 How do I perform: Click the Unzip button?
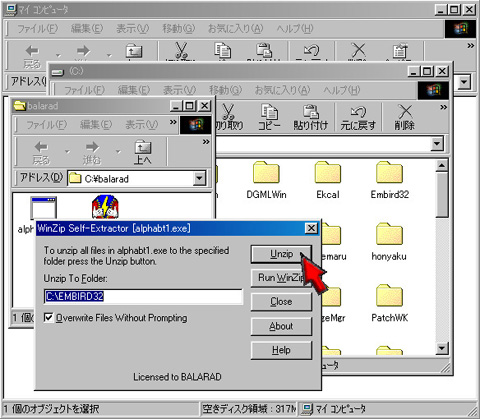pyautogui.click(x=281, y=254)
